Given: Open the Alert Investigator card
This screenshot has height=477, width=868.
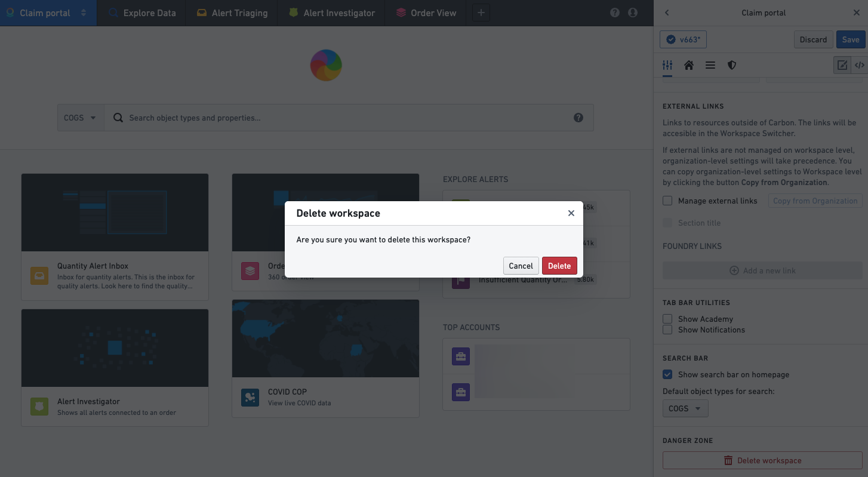Looking at the screenshot, I should pyautogui.click(x=115, y=368).
